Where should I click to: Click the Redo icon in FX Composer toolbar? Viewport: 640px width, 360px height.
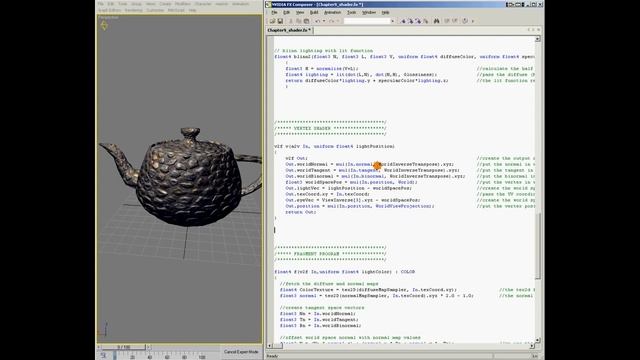331,21
